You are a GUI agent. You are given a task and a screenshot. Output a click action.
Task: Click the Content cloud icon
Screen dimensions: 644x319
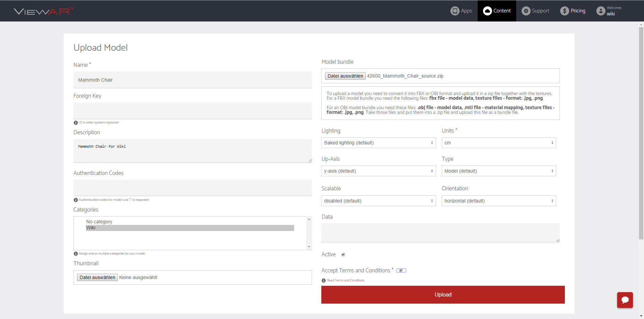click(x=487, y=11)
